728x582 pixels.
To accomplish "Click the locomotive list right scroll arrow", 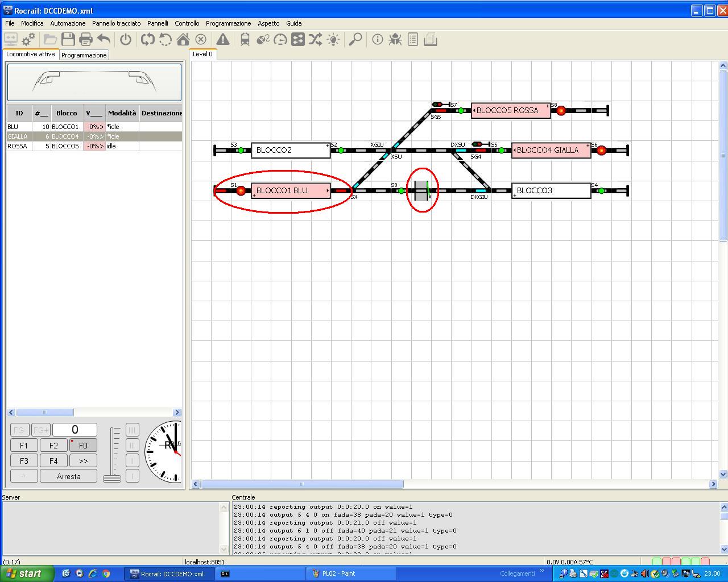I will tap(177, 413).
